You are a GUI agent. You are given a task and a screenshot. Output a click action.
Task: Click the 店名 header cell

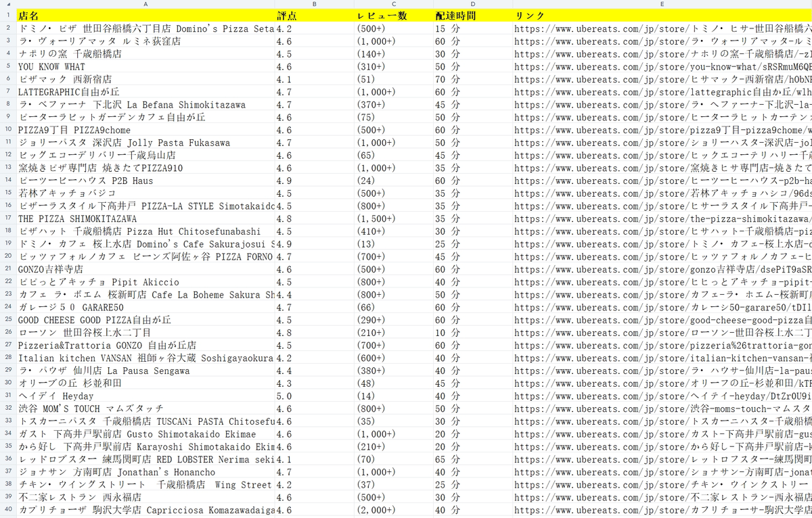145,16
